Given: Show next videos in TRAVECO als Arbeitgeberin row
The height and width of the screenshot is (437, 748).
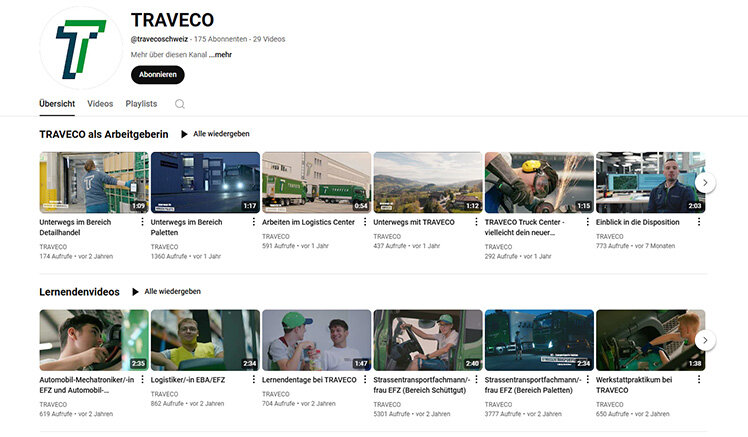Looking at the screenshot, I should [705, 183].
